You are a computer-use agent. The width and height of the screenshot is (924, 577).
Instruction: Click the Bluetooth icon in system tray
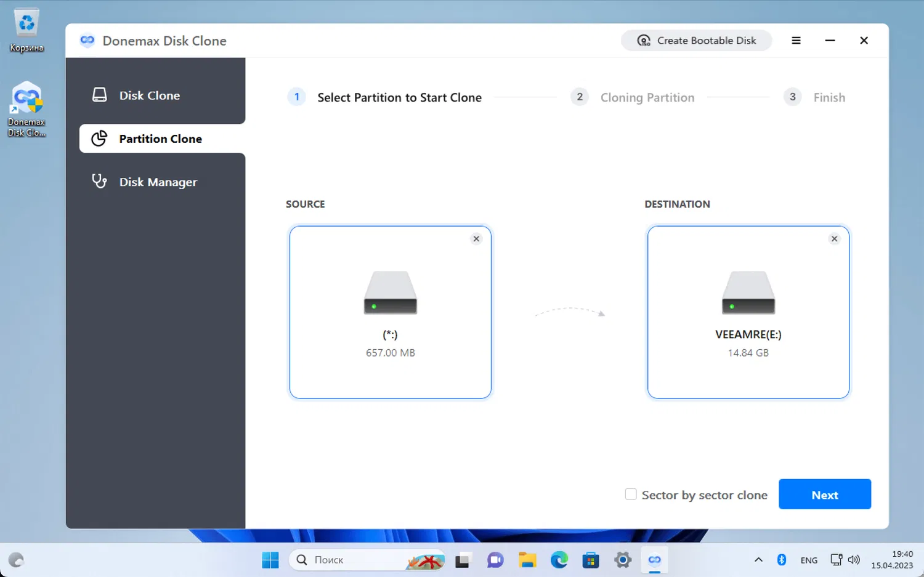coord(781,560)
